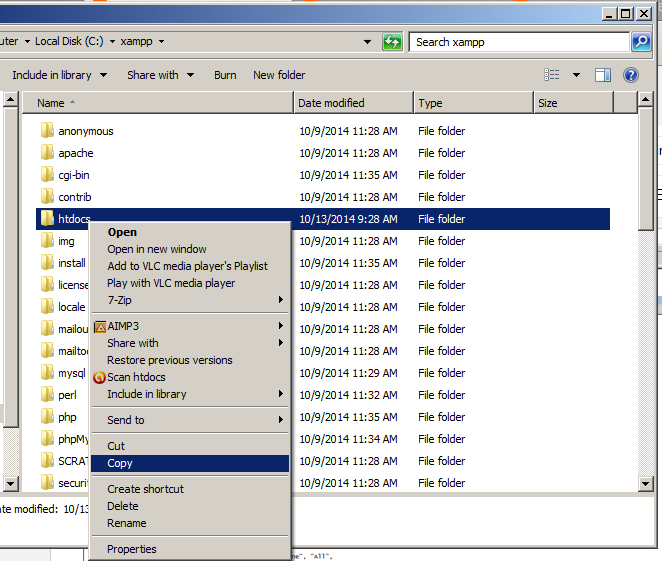662x561 pixels.
Task: Click the navigation pane scroll down arrow
Action: pyautogui.click(x=10, y=484)
